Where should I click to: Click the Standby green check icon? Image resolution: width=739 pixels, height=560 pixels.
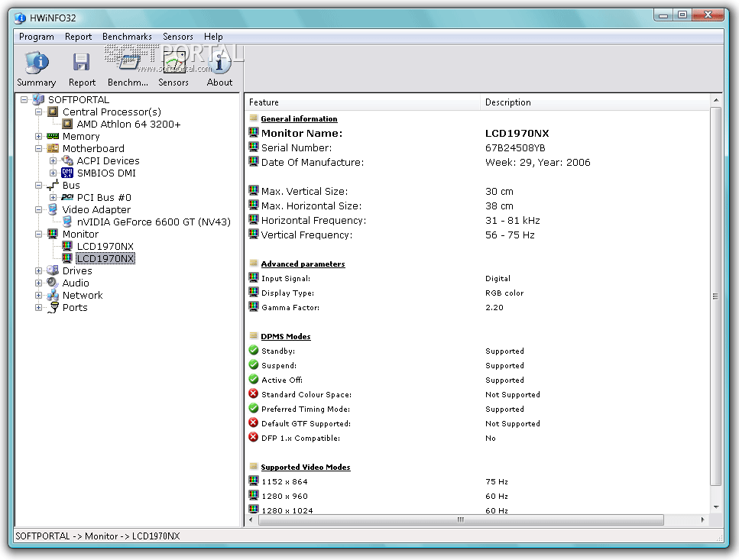(254, 351)
